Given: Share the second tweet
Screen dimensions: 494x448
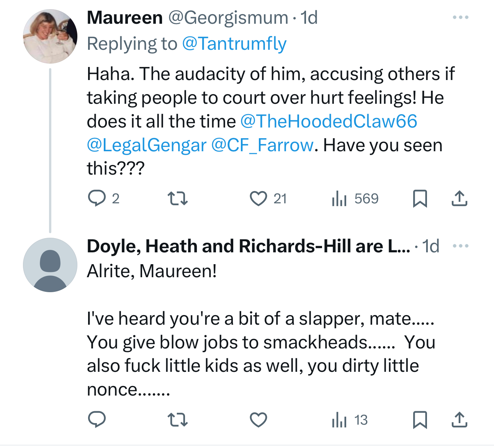Looking at the screenshot, I should click(459, 420).
